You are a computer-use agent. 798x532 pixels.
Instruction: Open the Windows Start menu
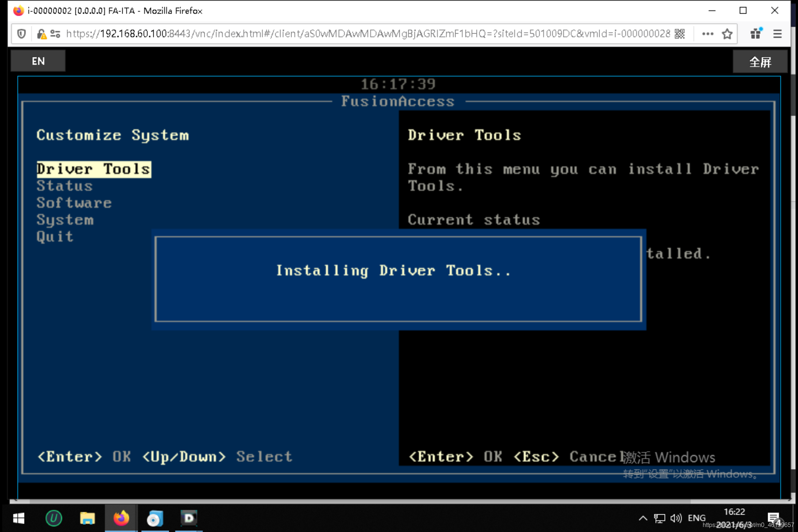[18, 518]
